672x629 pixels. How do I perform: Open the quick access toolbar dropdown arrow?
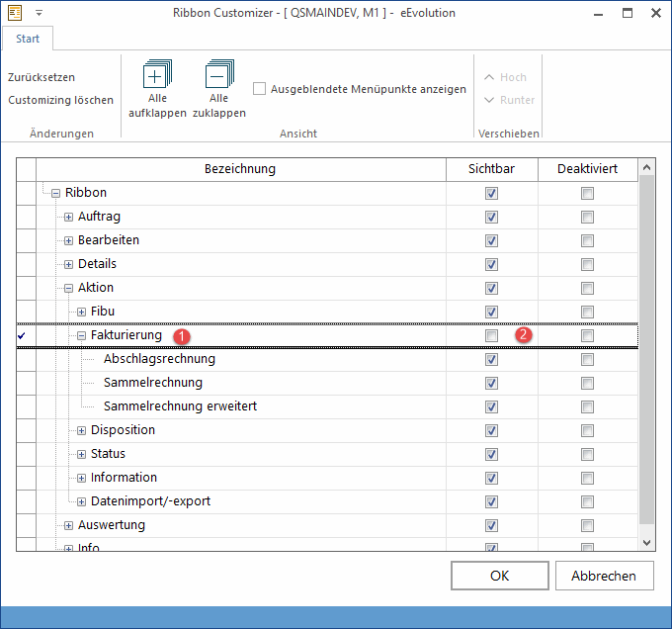click(x=39, y=13)
